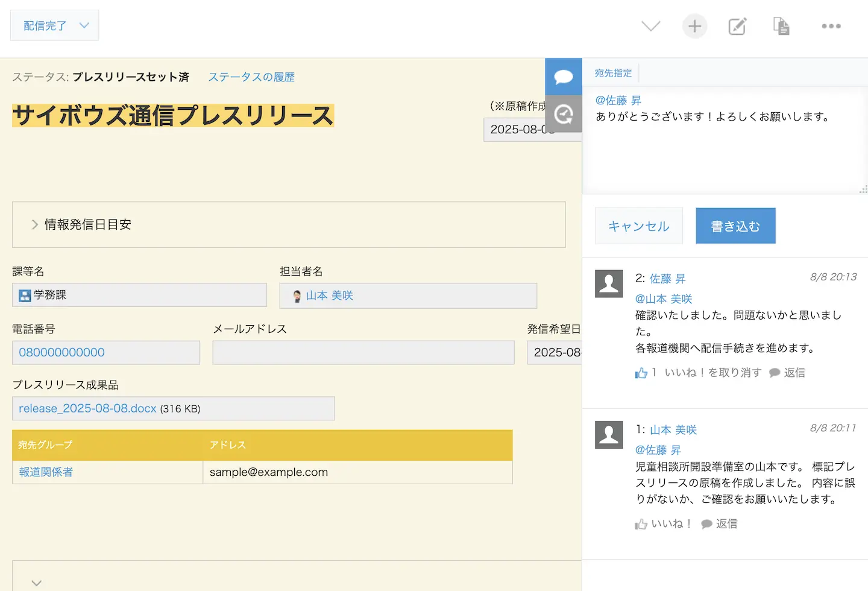
Task: Open the 配信完了 view dropdown
Action: (x=55, y=25)
